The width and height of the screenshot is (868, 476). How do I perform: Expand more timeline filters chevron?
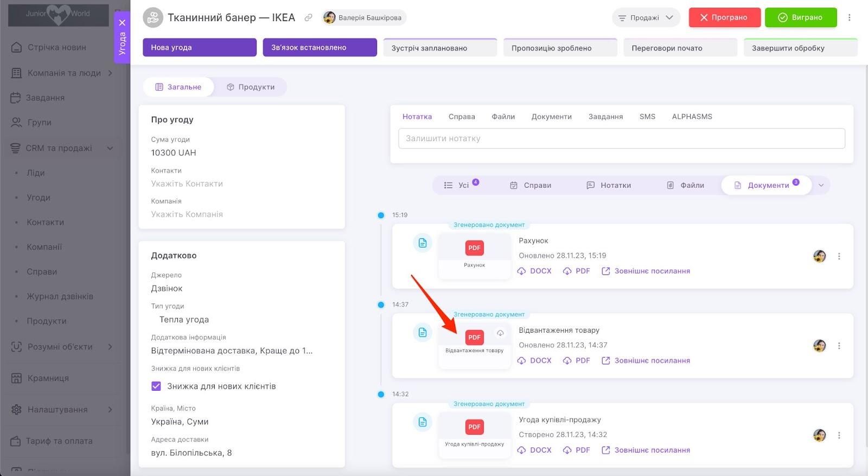click(821, 185)
